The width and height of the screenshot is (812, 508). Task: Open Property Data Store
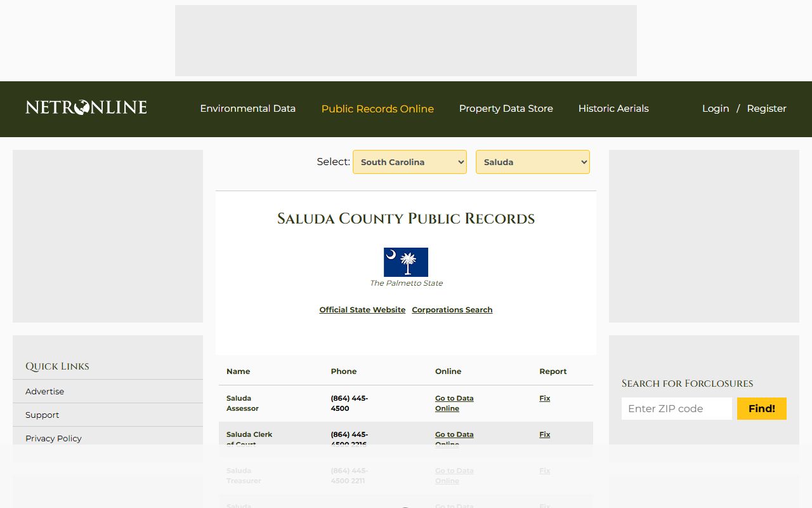[506, 109]
